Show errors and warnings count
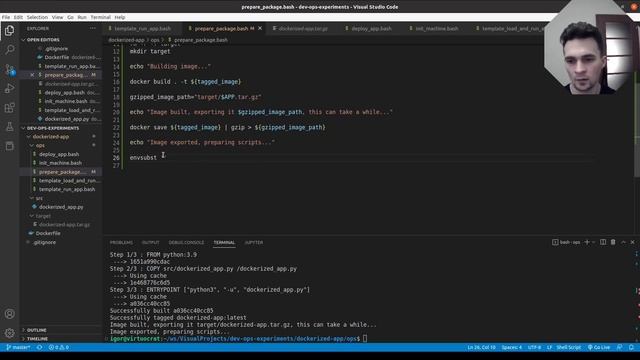 point(59,347)
